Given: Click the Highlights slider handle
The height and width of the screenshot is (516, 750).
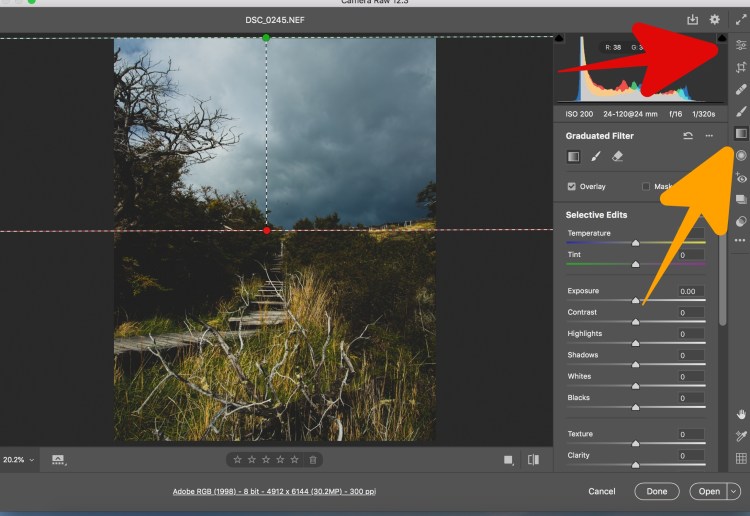Looking at the screenshot, I should tap(635, 343).
